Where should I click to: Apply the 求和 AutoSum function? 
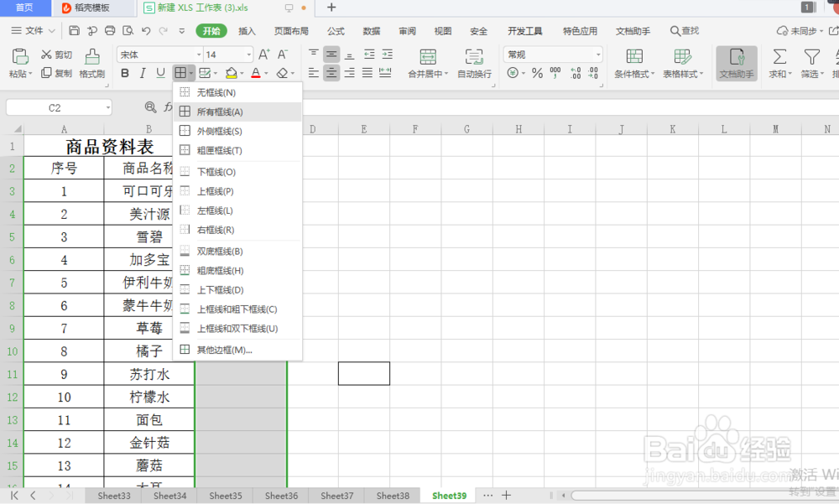click(778, 59)
